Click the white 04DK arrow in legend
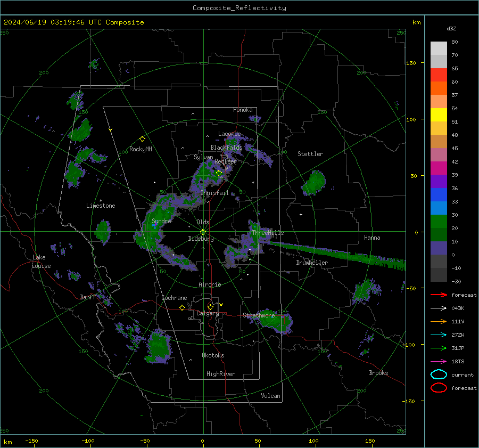This screenshot has width=479, height=448. [439, 308]
